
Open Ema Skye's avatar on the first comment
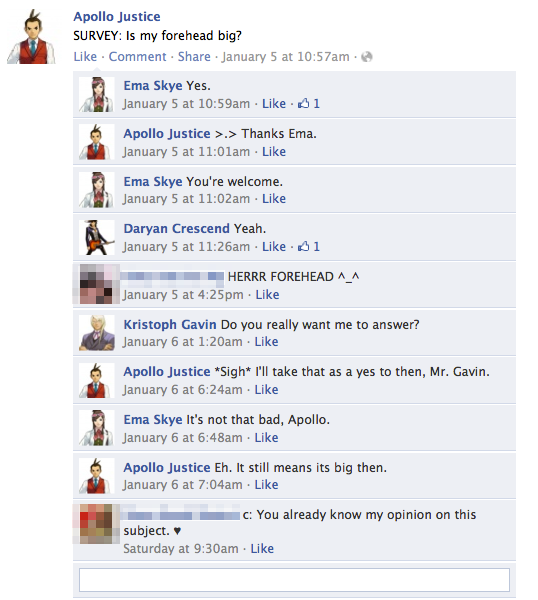pyautogui.click(x=97, y=94)
